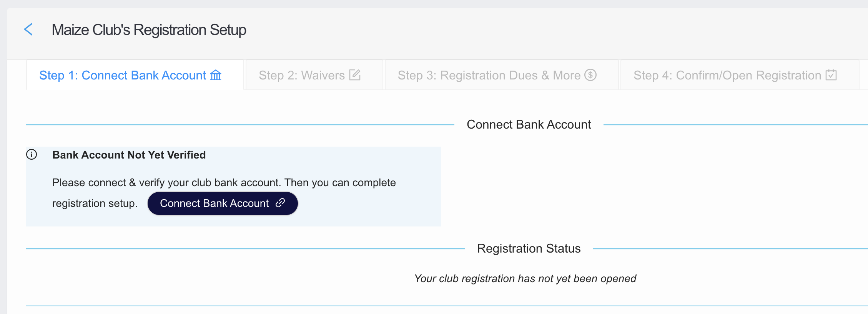Click the 'Please connect & verify' message line
Viewport: 868px width, 314px height.
[224, 183]
